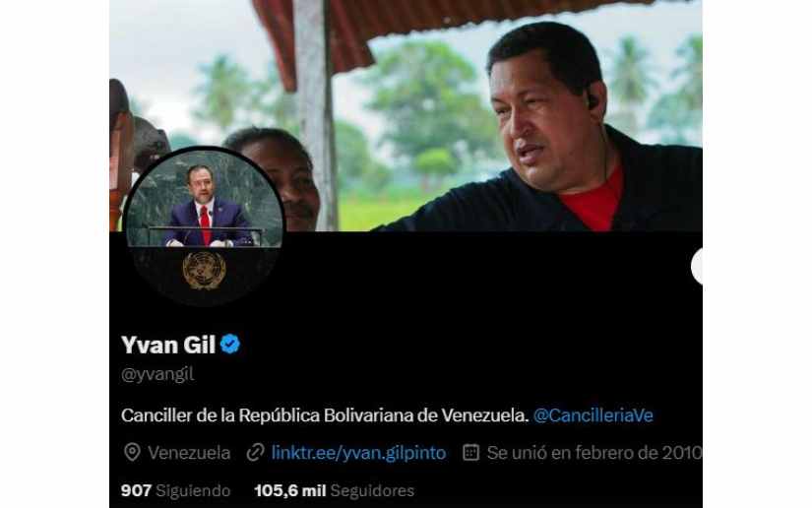Open the linktr.ee/yvan.gilpinto link
812x508 pixels.
[358, 453]
